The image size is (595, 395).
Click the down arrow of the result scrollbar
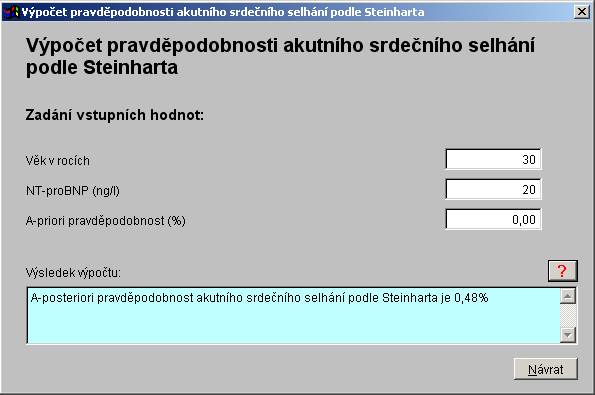(x=568, y=335)
